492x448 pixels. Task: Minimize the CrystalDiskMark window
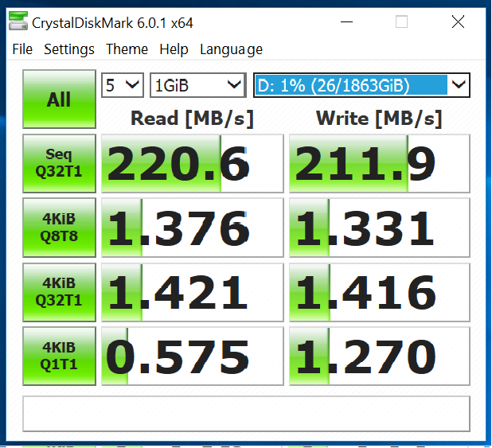[x=347, y=22]
